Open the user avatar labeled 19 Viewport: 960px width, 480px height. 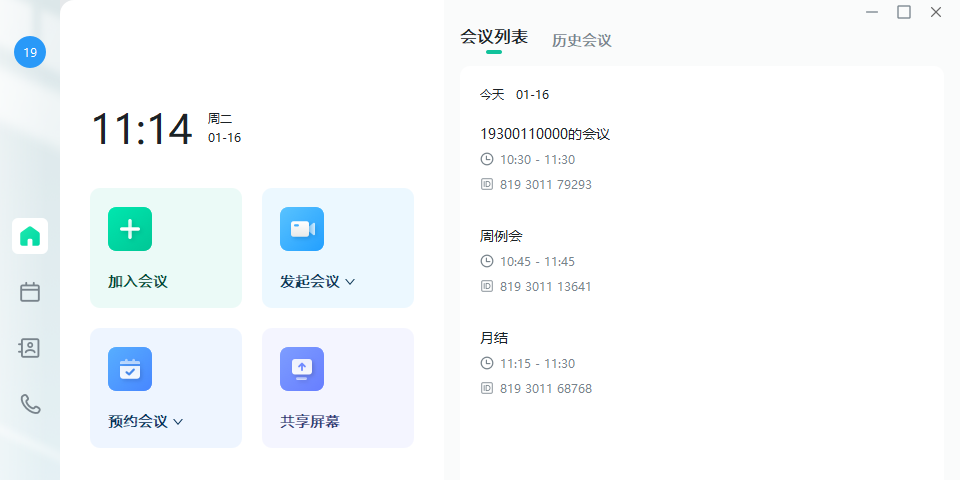(x=30, y=52)
